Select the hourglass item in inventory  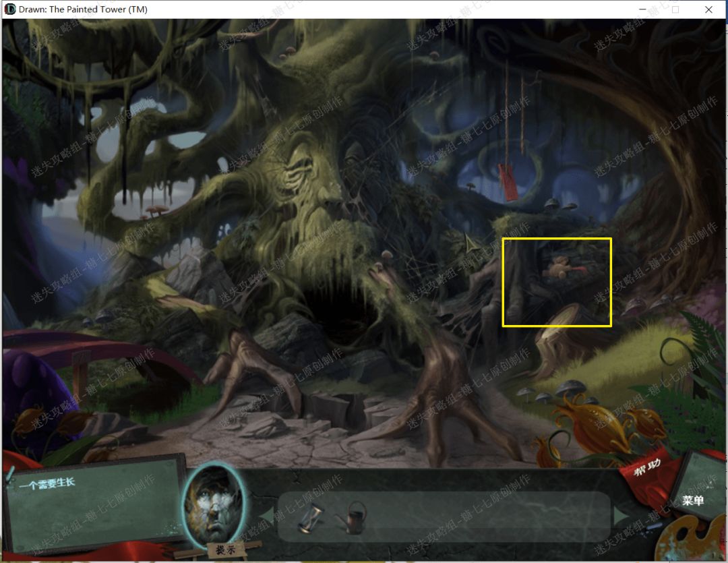coord(312,518)
